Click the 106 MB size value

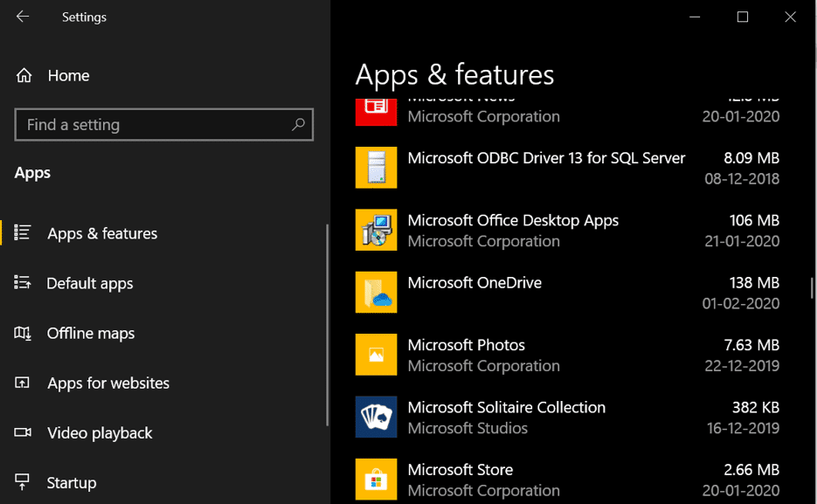754,220
